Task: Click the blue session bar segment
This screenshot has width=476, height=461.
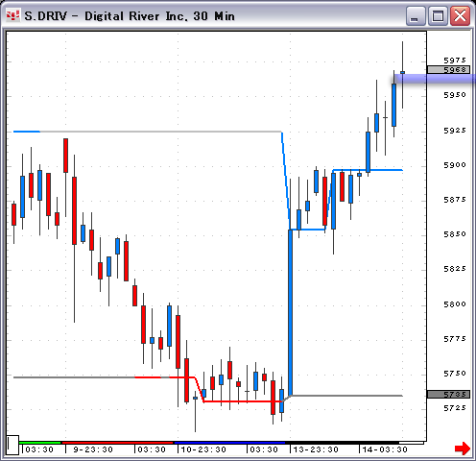Action: (229, 443)
